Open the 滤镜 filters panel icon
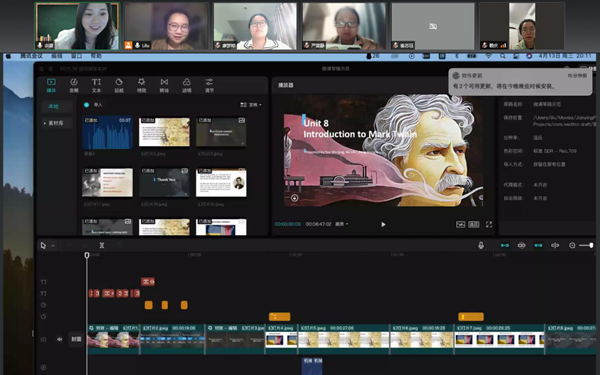Screen dimensions: 600x375 click(x=187, y=85)
